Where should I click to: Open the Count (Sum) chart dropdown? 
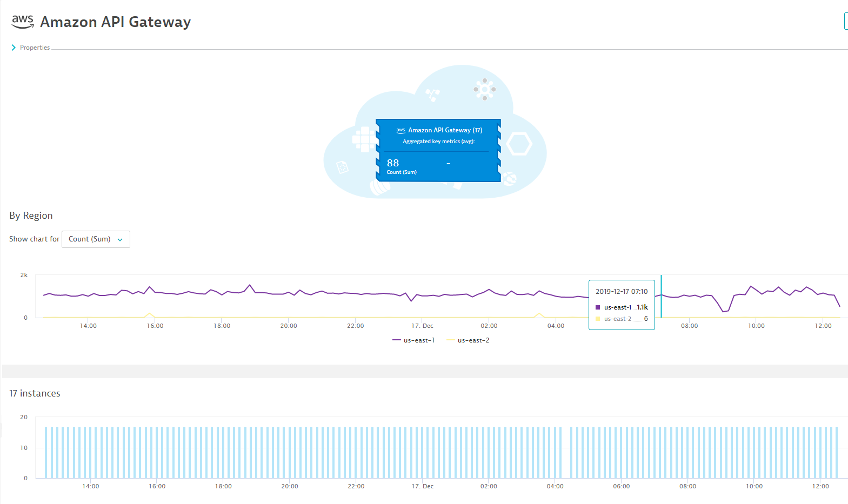[x=96, y=239]
